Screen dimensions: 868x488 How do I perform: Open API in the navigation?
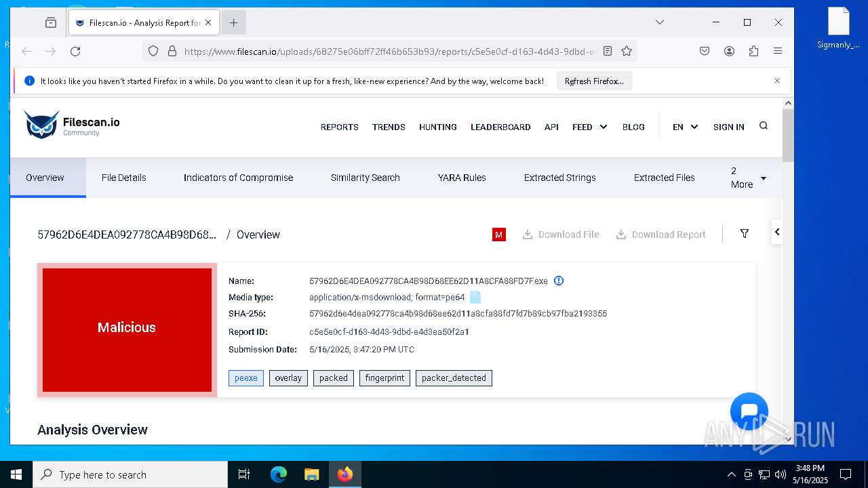551,127
